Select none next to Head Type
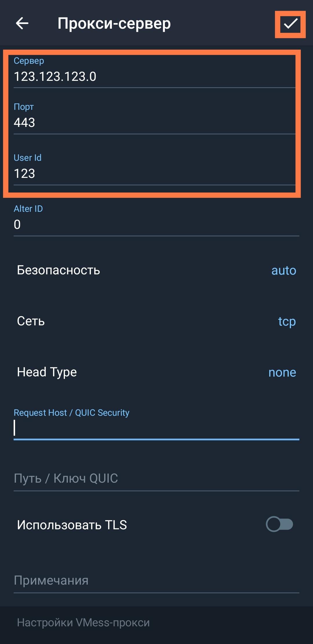 282,372
